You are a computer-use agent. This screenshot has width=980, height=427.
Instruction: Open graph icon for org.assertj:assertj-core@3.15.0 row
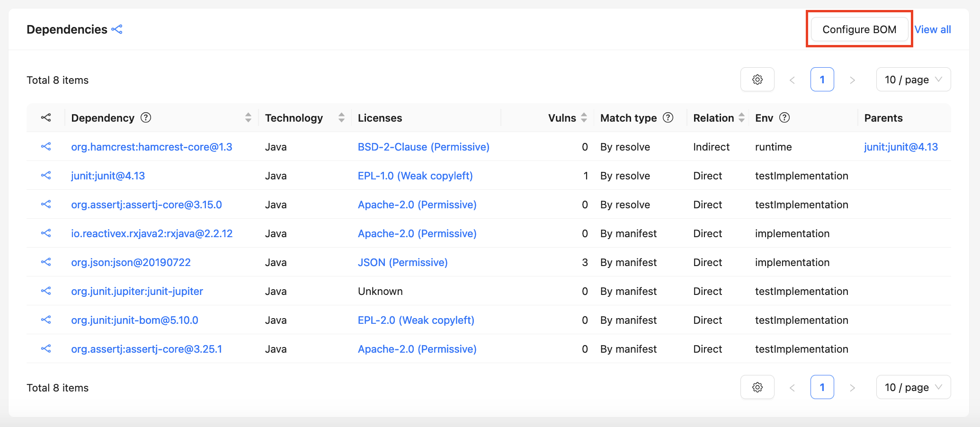click(46, 205)
